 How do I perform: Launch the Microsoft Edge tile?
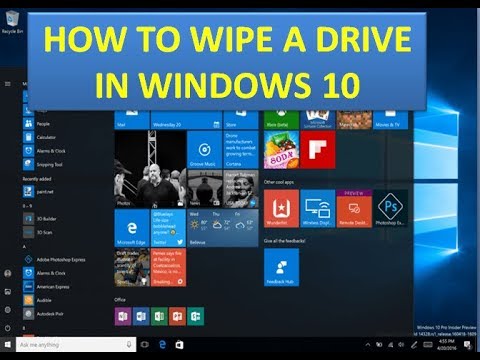(x=132, y=228)
